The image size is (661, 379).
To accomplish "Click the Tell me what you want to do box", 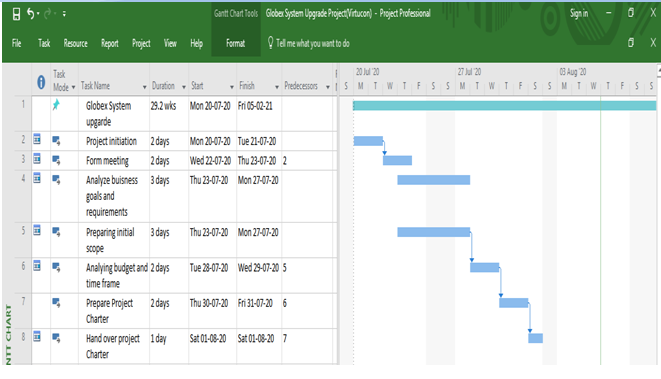I will point(312,43).
